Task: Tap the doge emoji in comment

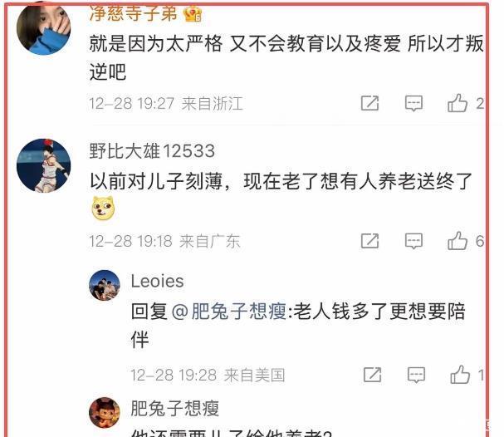Action: click(x=103, y=208)
